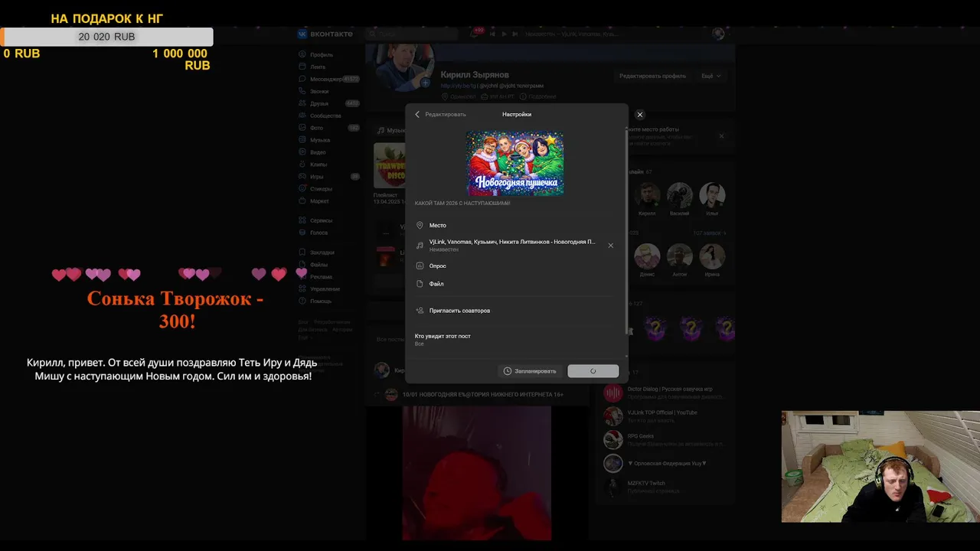Image resolution: width=980 pixels, height=551 pixels.
Task: Click the VK search field
Action: click(413, 34)
